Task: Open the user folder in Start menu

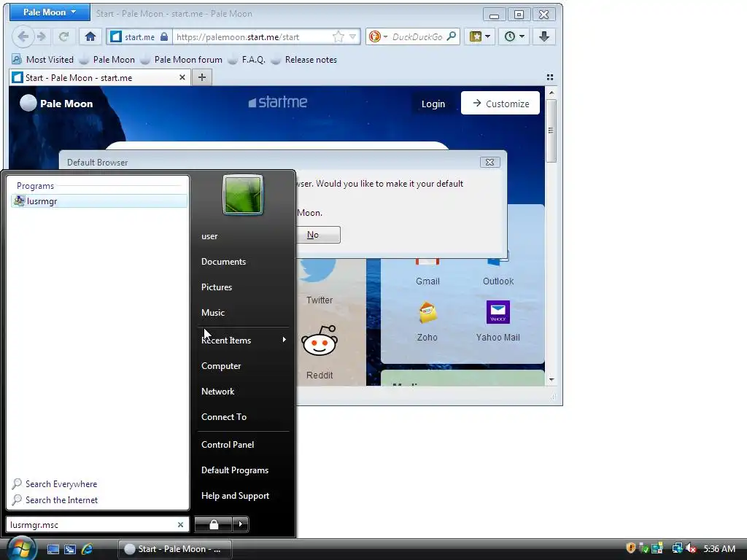Action: coord(209,236)
